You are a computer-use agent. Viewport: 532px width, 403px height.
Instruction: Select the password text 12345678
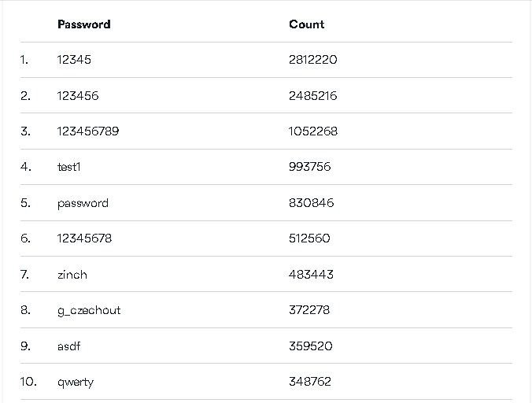click(x=84, y=238)
